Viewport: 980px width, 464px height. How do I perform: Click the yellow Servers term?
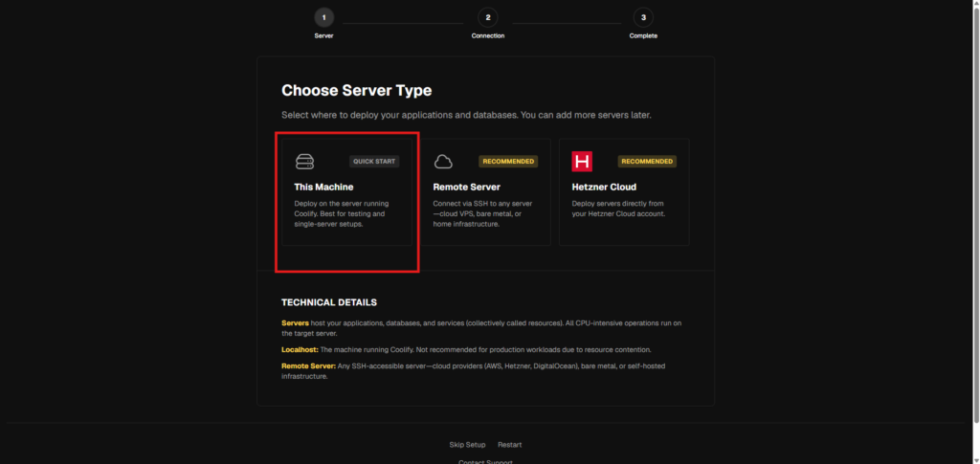coord(295,322)
